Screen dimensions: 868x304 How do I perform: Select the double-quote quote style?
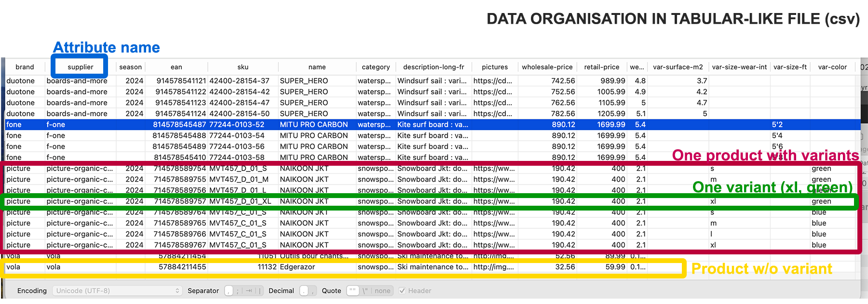[353, 291]
